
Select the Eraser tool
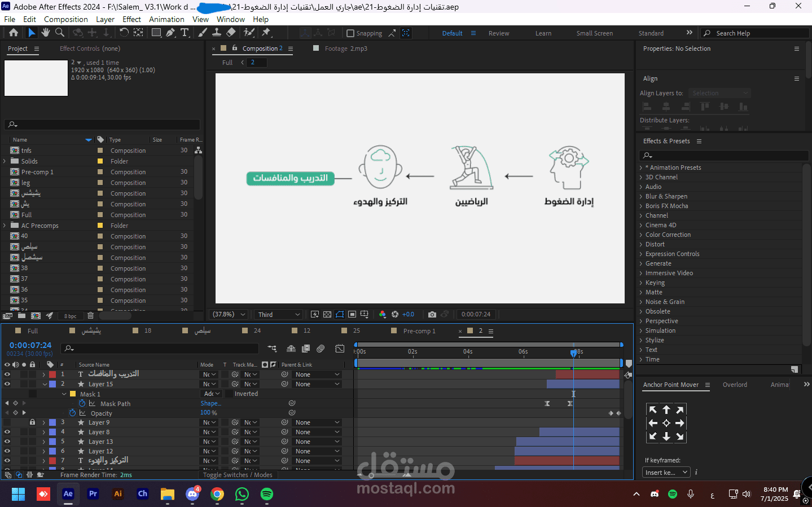pos(231,33)
